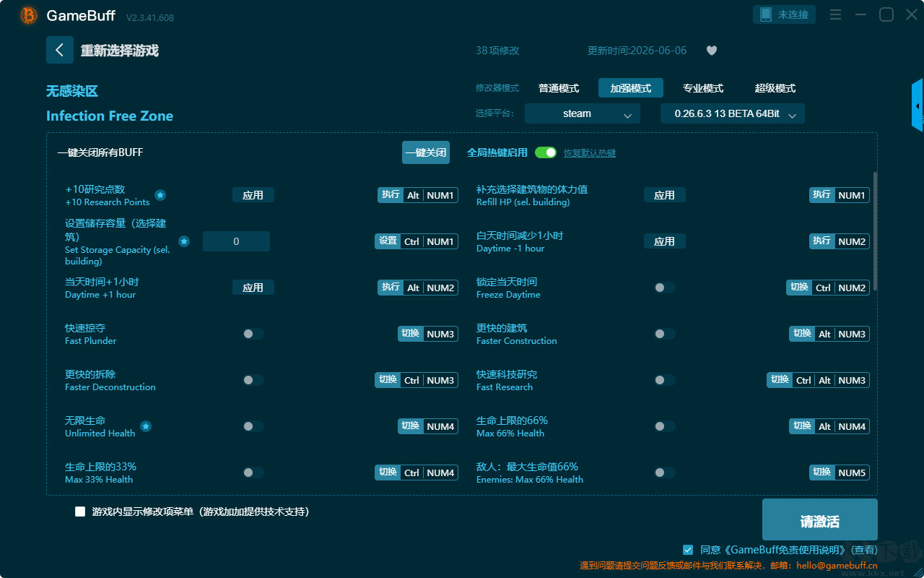Click Ctrl Alt NUM3 hotkey for Fast Research
The width and height of the screenshot is (924, 578).
coord(818,380)
